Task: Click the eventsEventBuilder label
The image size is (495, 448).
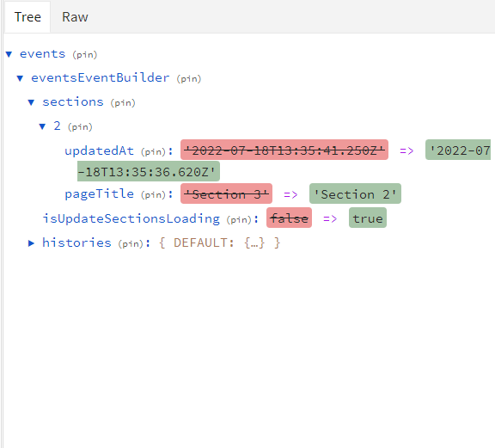Action: 100,78
